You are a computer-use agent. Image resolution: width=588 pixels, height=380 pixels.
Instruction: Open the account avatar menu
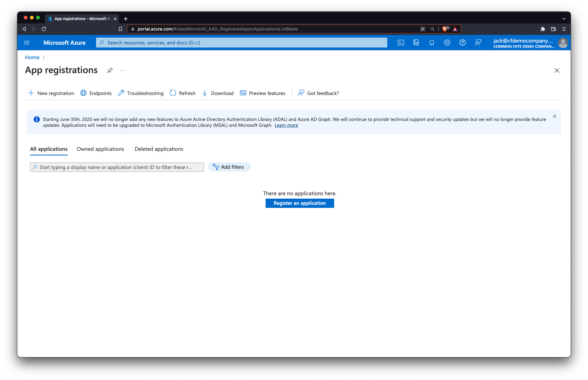click(x=563, y=43)
